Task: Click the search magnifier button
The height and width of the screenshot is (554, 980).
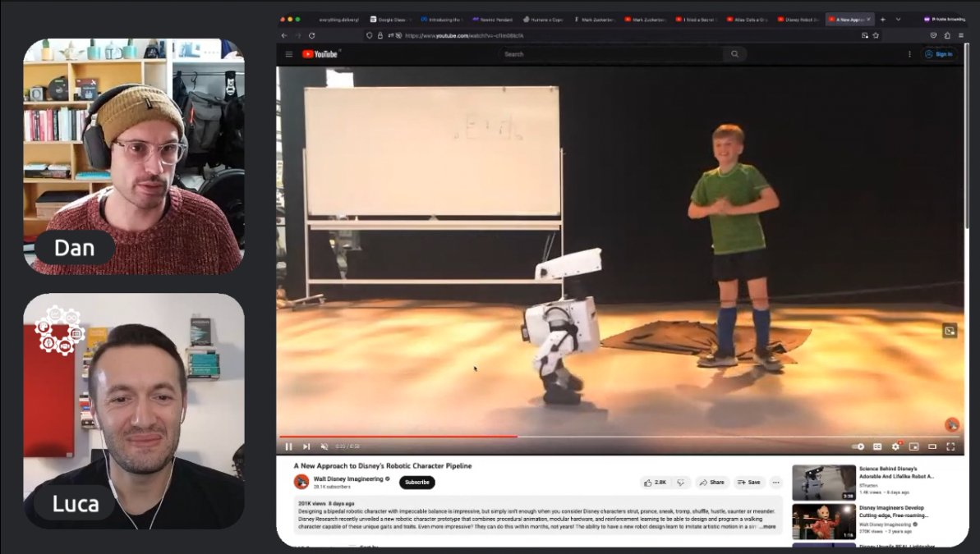Action: pos(734,54)
